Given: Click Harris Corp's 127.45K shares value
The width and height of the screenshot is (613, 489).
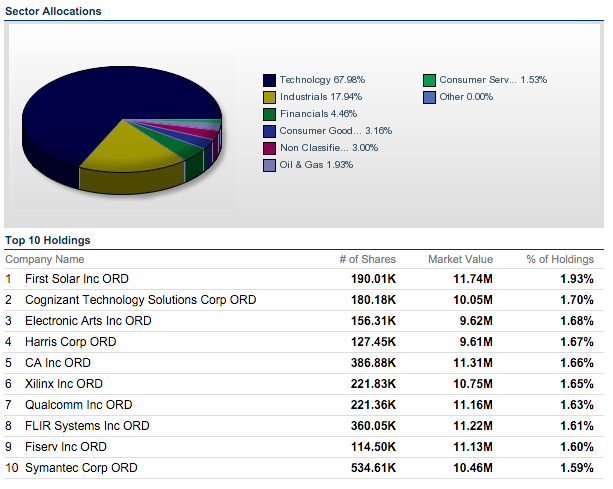Looking at the screenshot, I should (x=373, y=342).
